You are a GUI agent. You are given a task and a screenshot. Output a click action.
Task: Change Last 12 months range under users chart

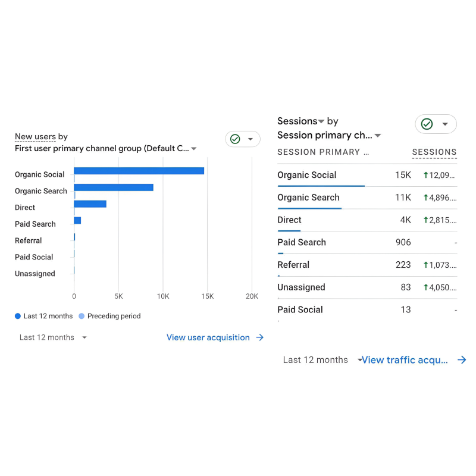(x=54, y=337)
